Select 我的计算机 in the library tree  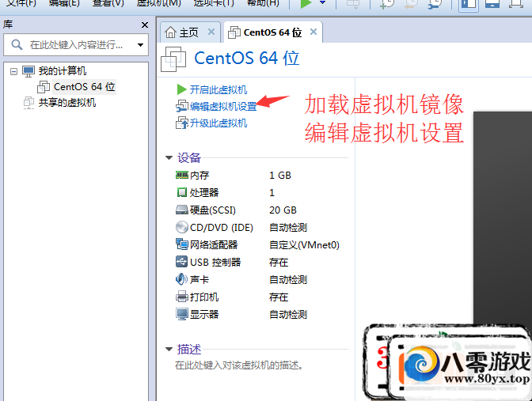(62, 71)
